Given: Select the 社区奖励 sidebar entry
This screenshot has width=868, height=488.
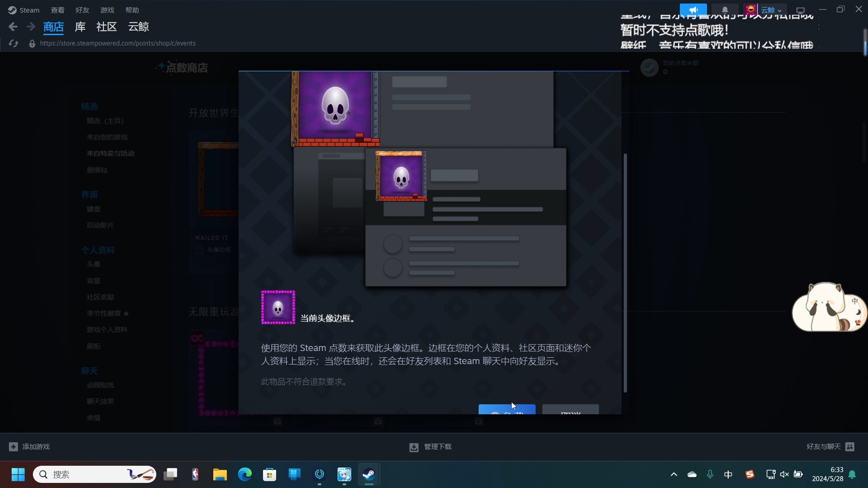Looking at the screenshot, I should (x=100, y=297).
